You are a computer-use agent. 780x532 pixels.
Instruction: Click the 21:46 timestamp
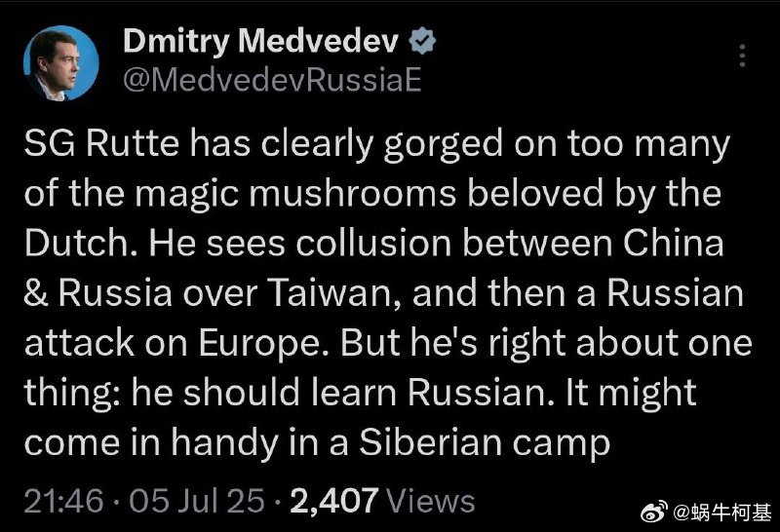(63, 500)
